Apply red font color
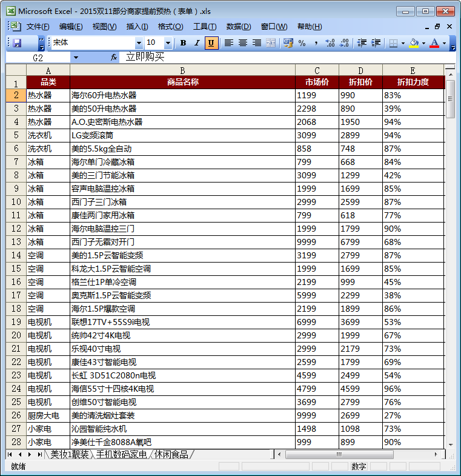The width and height of the screenshot is (461, 476). coord(434,43)
